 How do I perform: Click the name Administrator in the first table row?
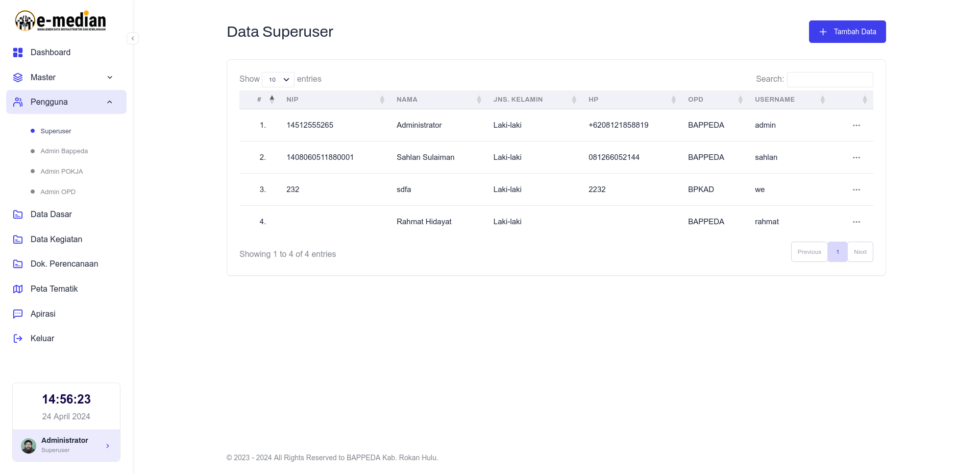419,125
